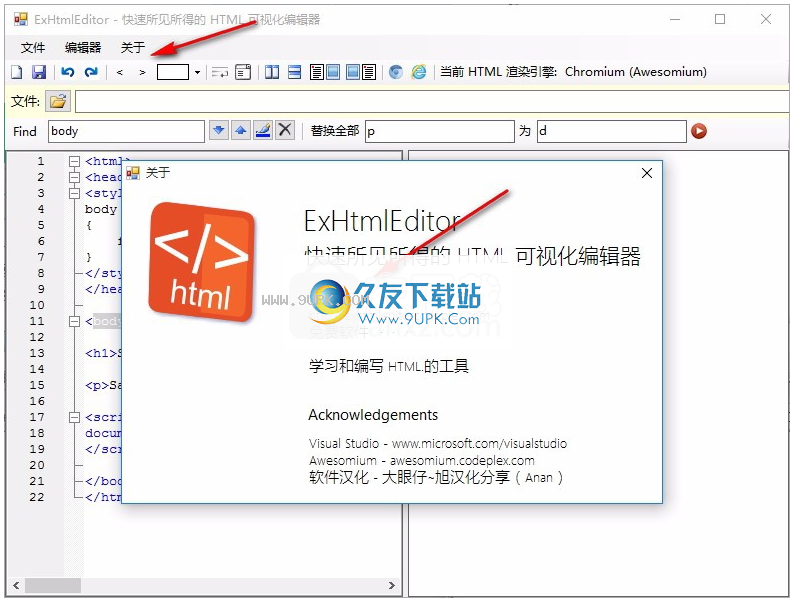Image resolution: width=796 pixels, height=605 pixels.
Task: Clear the search with the X icon
Action: pos(285,130)
